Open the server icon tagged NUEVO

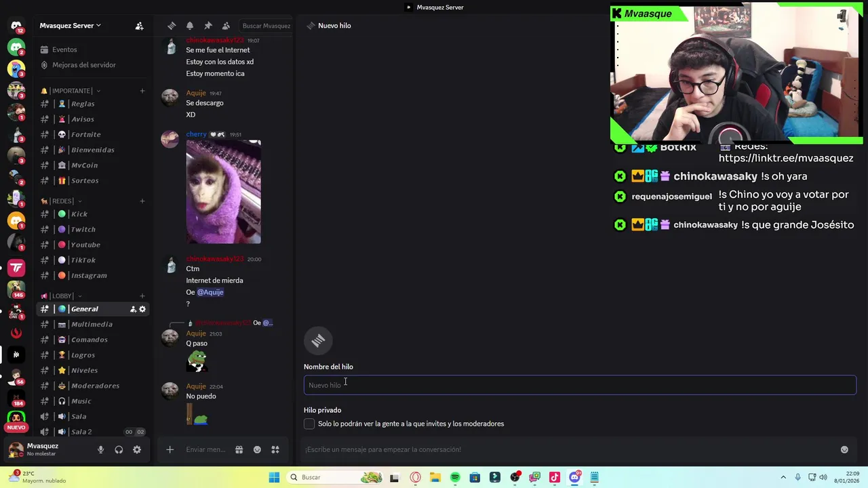pyautogui.click(x=16, y=419)
